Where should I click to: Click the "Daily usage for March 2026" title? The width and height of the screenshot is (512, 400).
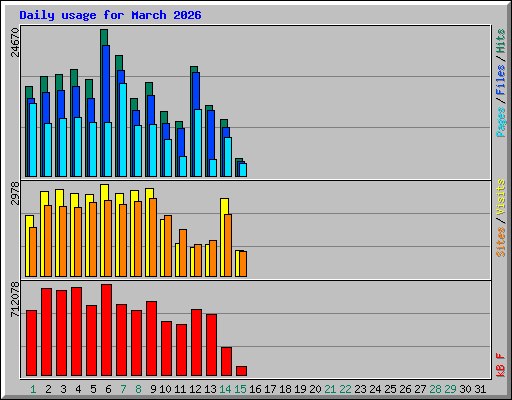click(x=110, y=15)
